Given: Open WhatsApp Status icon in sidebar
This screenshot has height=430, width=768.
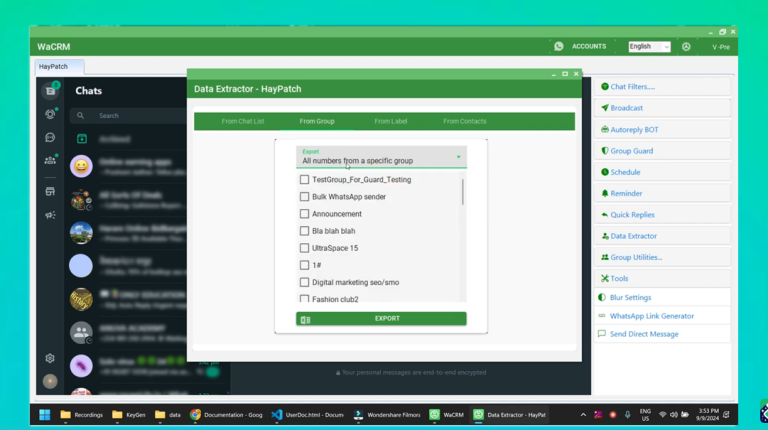Looking at the screenshot, I should click(x=50, y=114).
